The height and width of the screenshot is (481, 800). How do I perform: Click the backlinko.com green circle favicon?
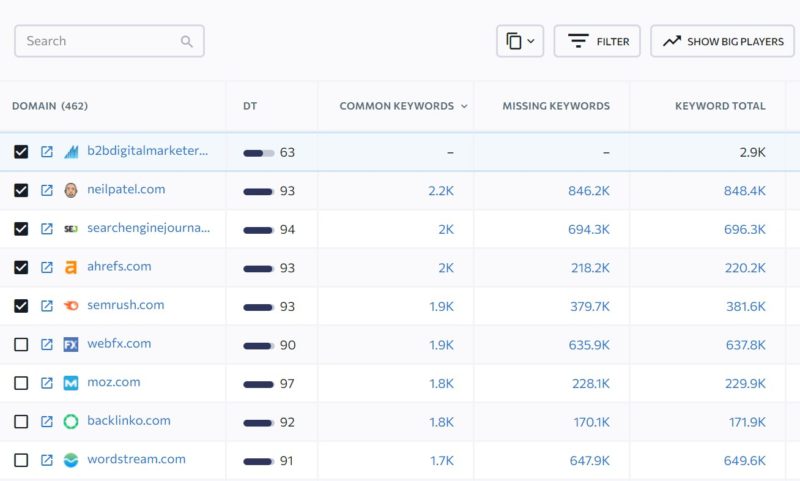coord(71,421)
